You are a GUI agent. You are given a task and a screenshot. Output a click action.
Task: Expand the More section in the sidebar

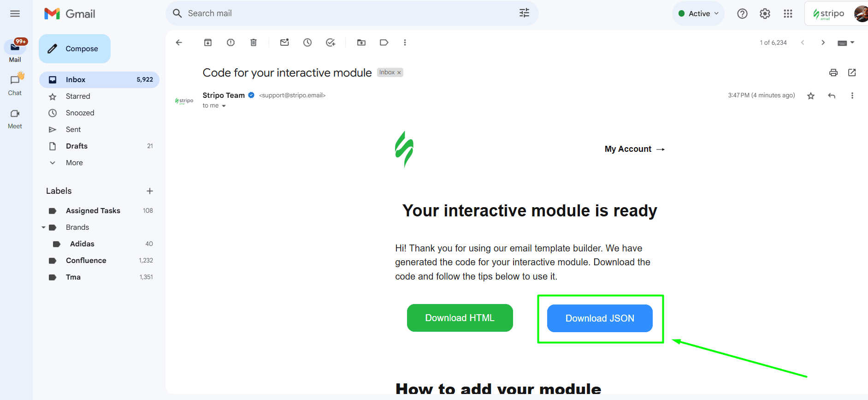coord(74,163)
